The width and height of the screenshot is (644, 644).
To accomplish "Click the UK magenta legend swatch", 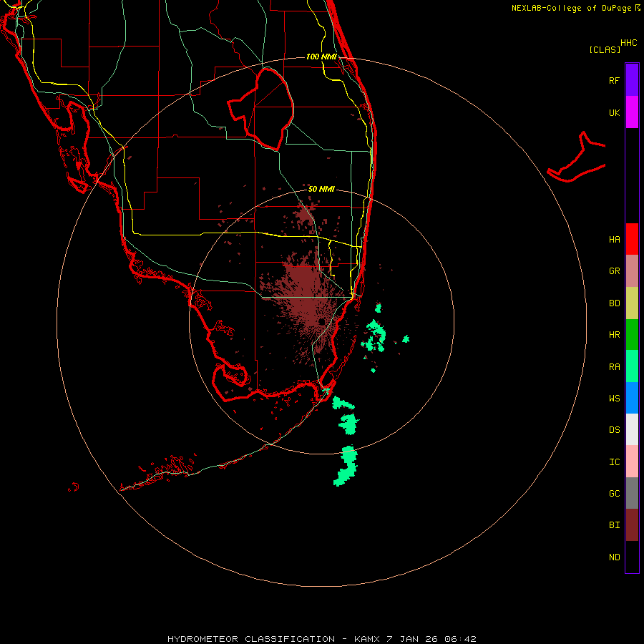I will point(632,112).
